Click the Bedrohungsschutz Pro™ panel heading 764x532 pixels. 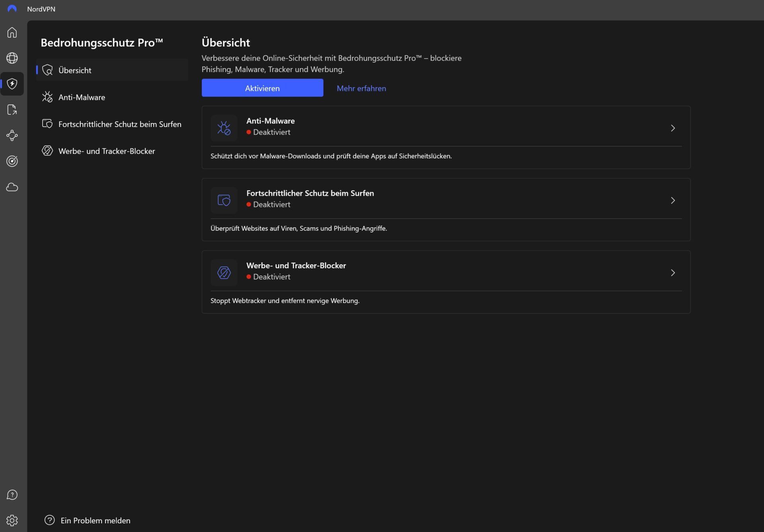tap(102, 43)
